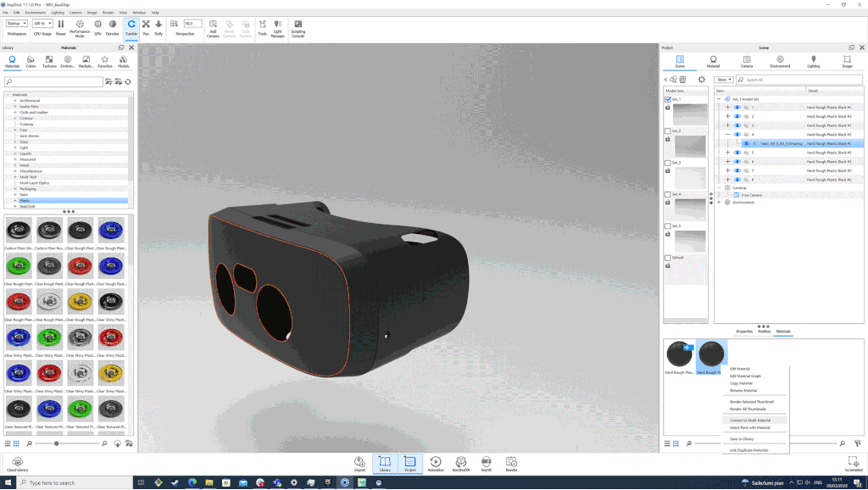The height and width of the screenshot is (490, 868).
Task: Open KeyShotXR from the bottom toolbar
Action: click(x=461, y=463)
